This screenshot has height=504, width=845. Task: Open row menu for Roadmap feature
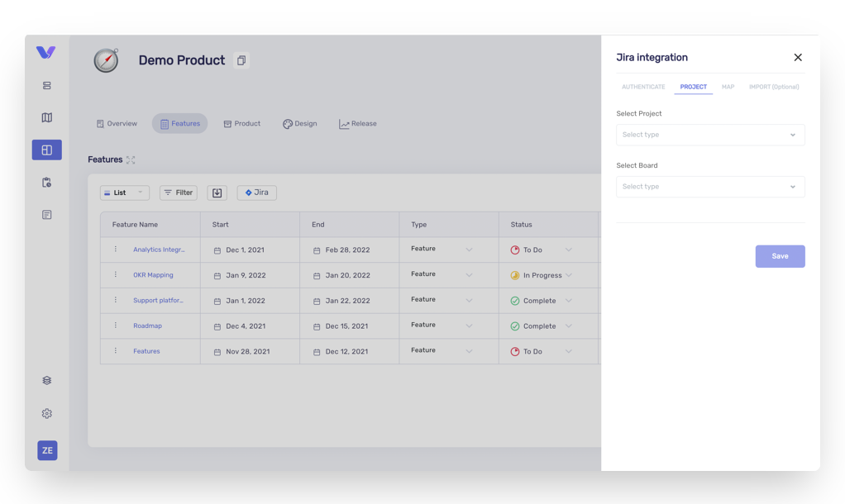pyautogui.click(x=115, y=326)
